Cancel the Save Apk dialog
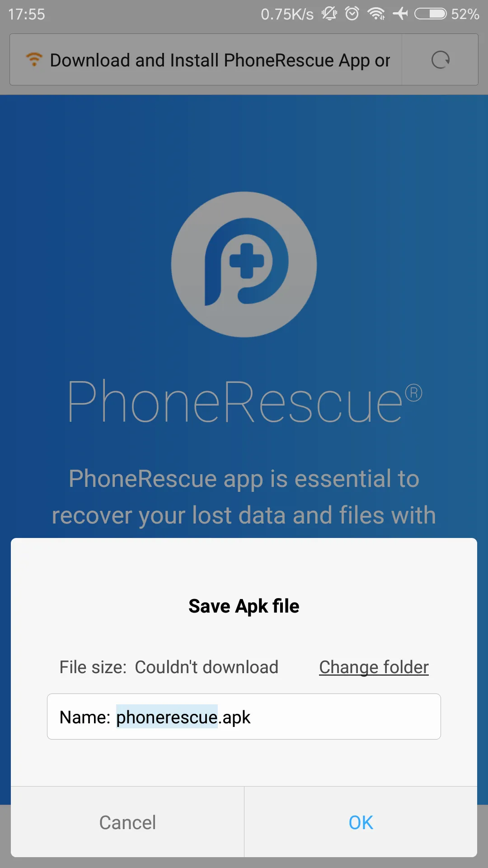This screenshot has height=868, width=488. [x=127, y=822]
